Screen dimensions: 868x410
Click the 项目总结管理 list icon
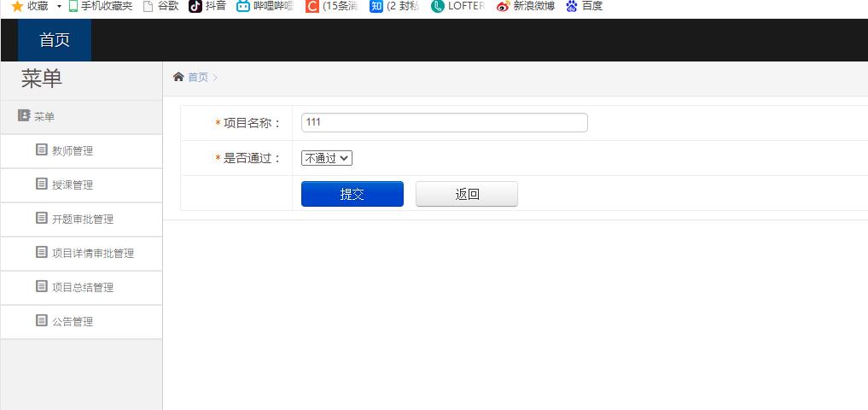point(42,286)
